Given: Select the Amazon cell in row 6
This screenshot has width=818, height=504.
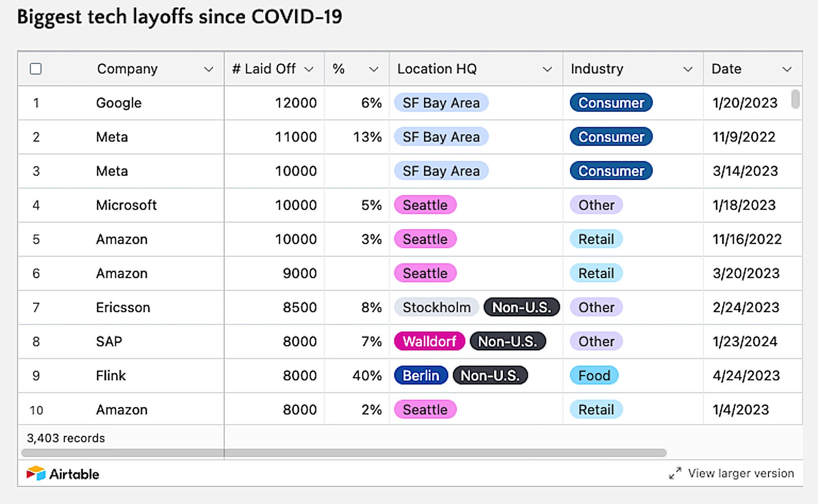Looking at the screenshot, I should click(x=122, y=273).
